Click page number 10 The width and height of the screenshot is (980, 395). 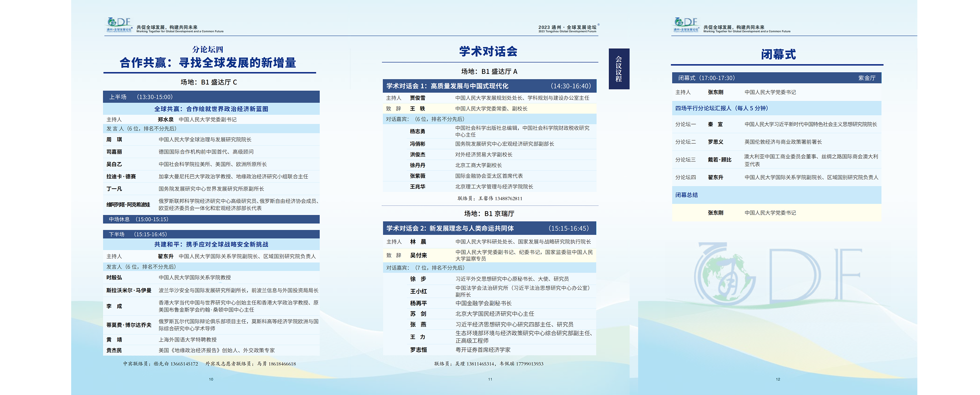[211, 379]
